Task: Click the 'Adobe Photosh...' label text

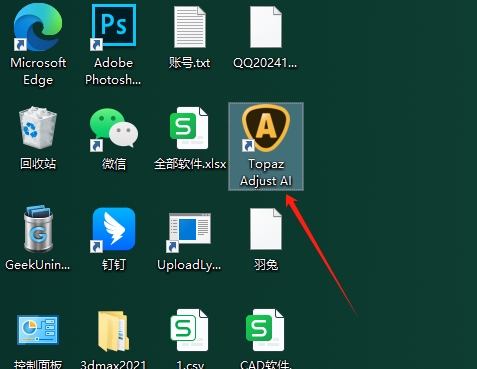Action: pyautogui.click(x=113, y=71)
